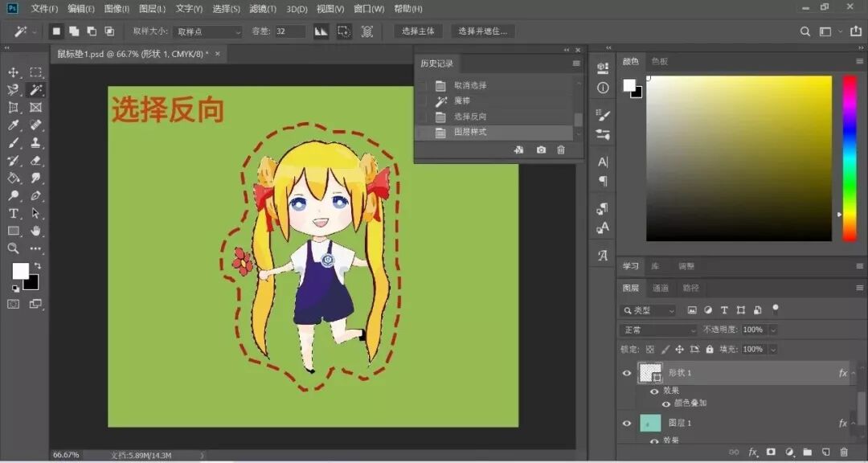
Task: Hide the 图层 1 layer
Action: pos(627,424)
